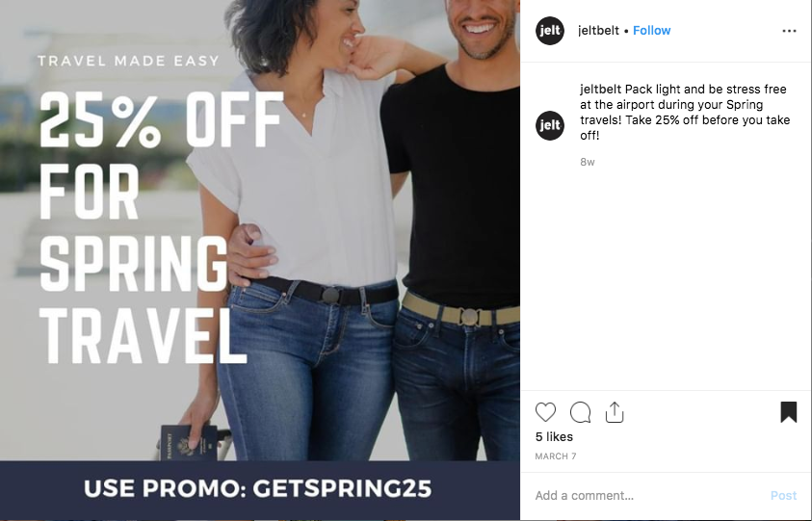Click the 8w caption timestamp
The width and height of the screenshot is (812, 521).
point(588,162)
